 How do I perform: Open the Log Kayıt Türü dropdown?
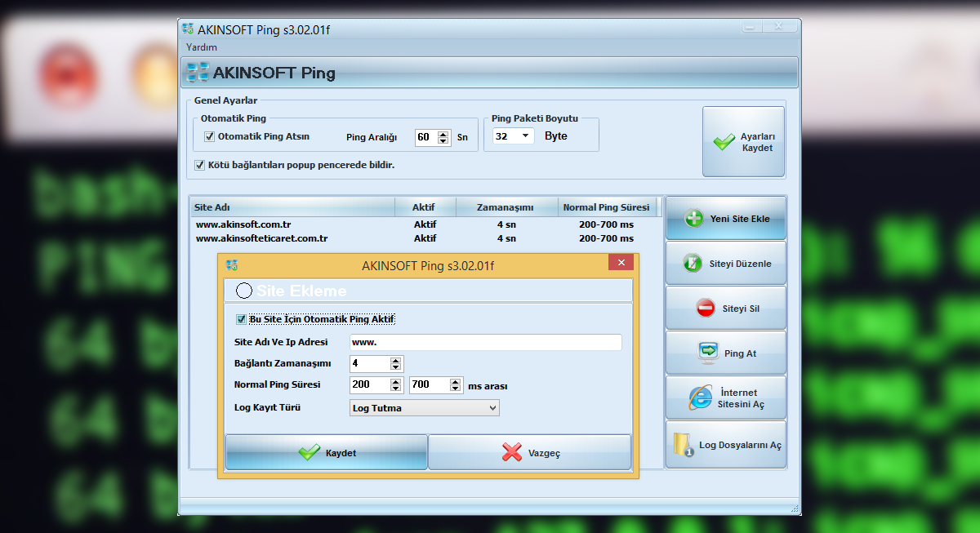[493, 407]
